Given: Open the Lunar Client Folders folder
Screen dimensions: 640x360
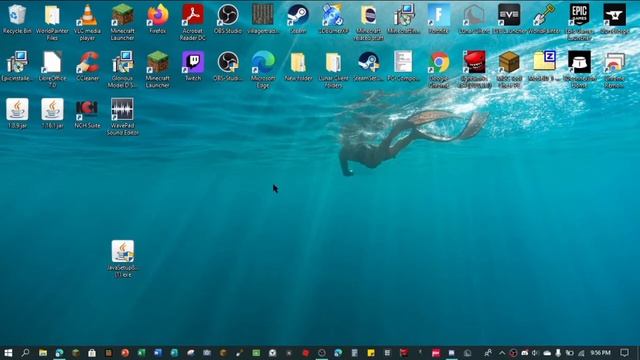Looking at the screenshot, I should (333, 70).
